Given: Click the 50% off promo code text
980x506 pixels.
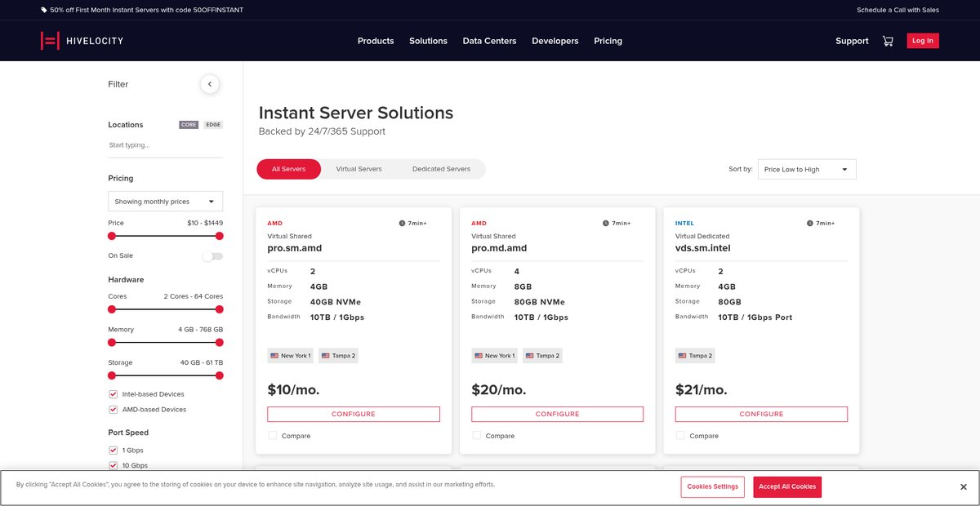Looking at the screenshot, I should (x=146, y=10).
